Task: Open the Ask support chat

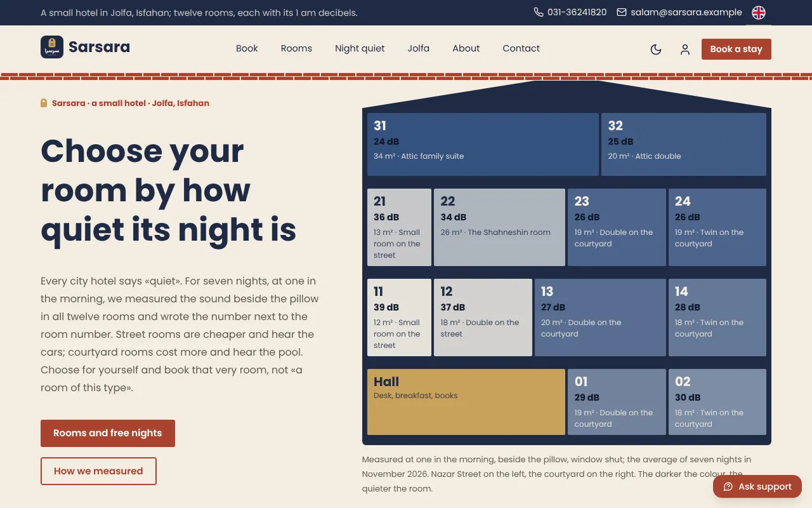Action: 757,486
